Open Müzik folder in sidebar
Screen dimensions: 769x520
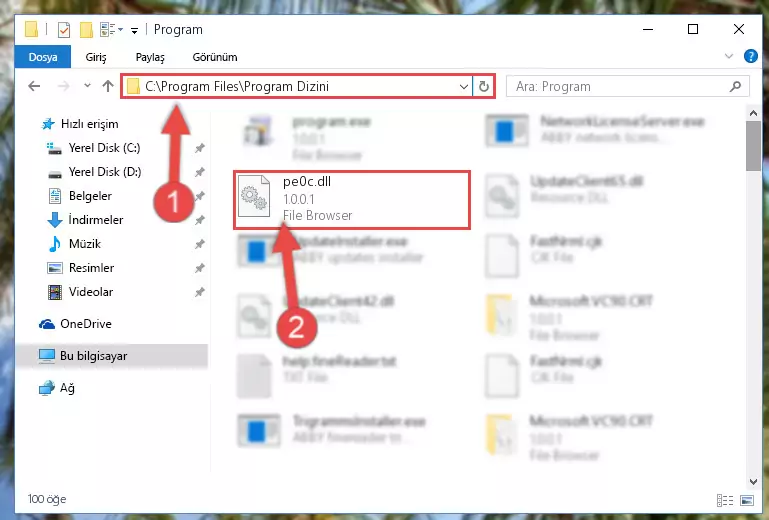click(x=74, y=244)
